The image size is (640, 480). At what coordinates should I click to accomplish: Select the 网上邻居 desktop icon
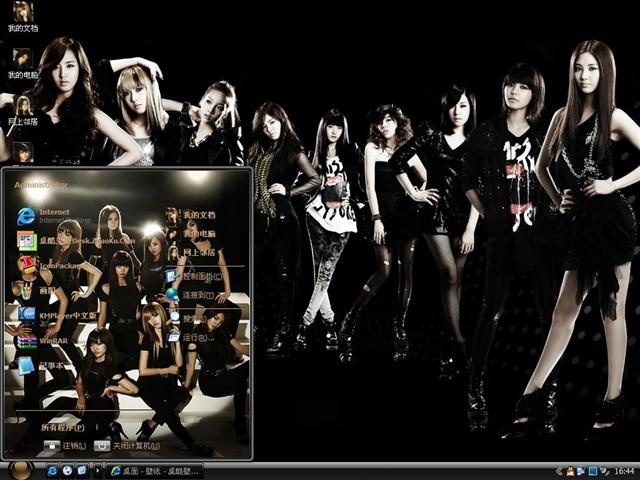(x=23, y=110)
